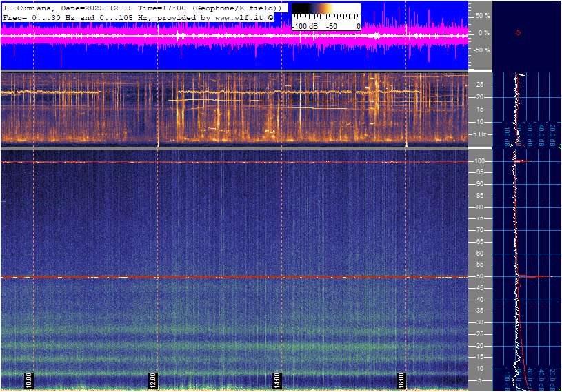The image size is (562, 392).
Task: Click the 0 % amplitude axis label
Action: click(485, 32)
